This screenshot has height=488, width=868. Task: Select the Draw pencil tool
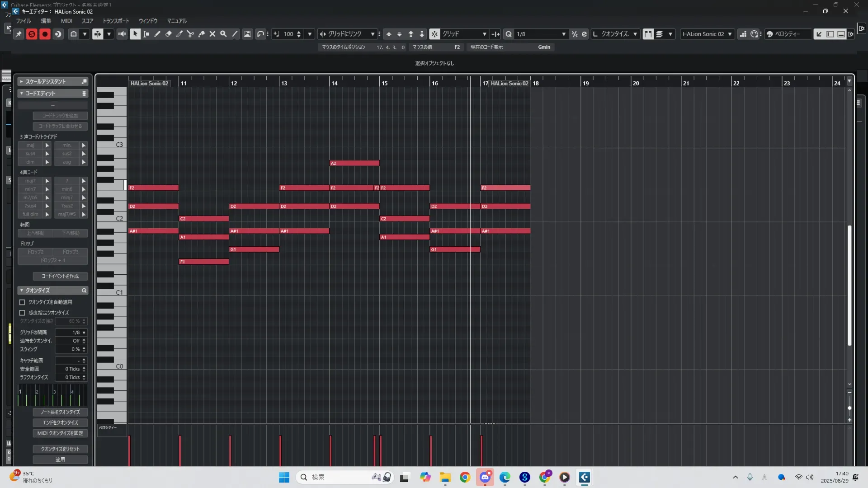click(157, 34)
